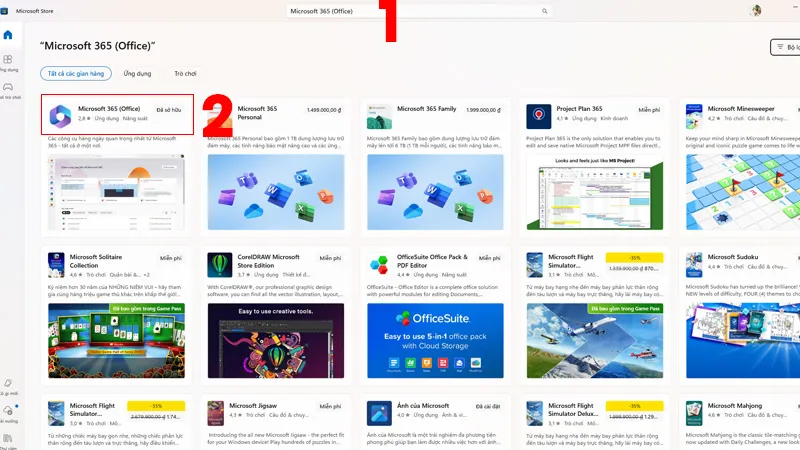Image resolution: width=800 pixels, height=450 pixels.
Task: Switch to the 'Trò chơi' filter tab
Action: (185, 73)
